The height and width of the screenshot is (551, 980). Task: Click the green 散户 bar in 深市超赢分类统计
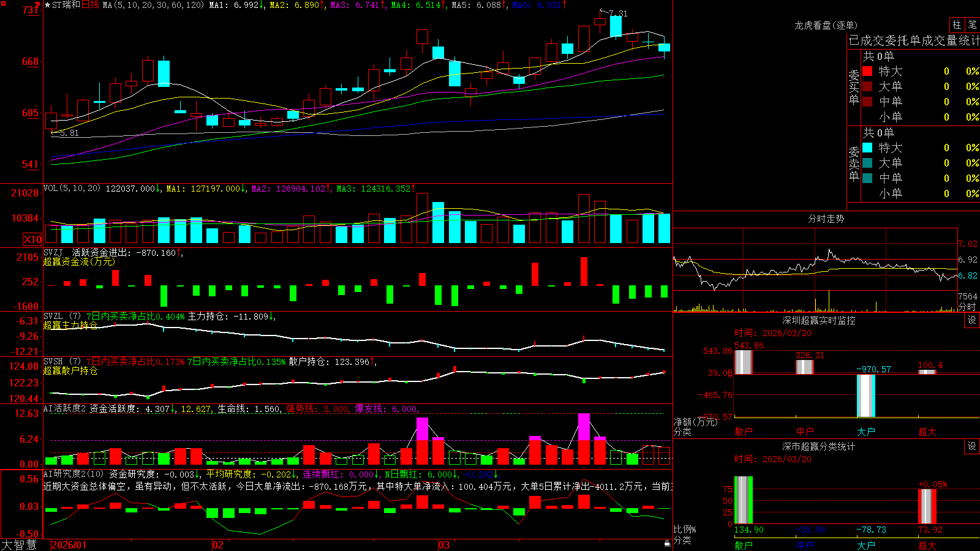744,500
